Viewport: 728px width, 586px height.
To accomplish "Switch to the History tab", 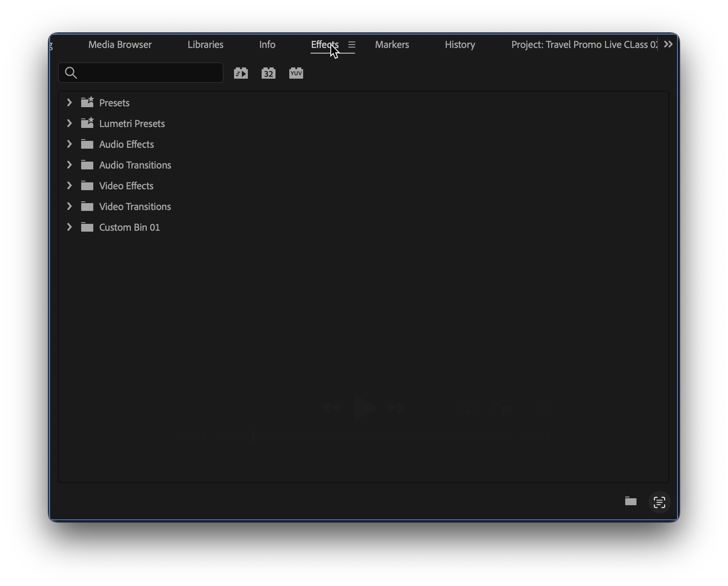I will point(460,45).
